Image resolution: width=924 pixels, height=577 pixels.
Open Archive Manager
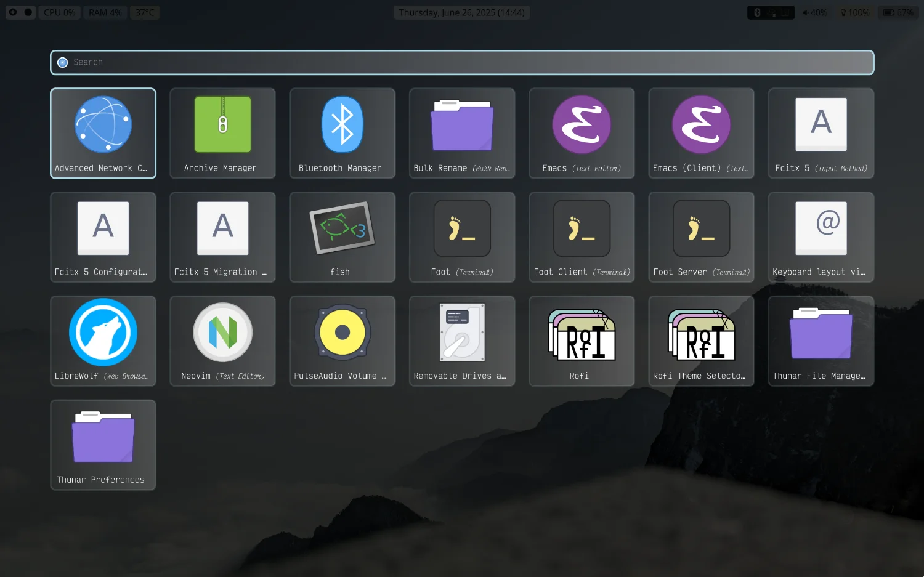tap(222, 133)
